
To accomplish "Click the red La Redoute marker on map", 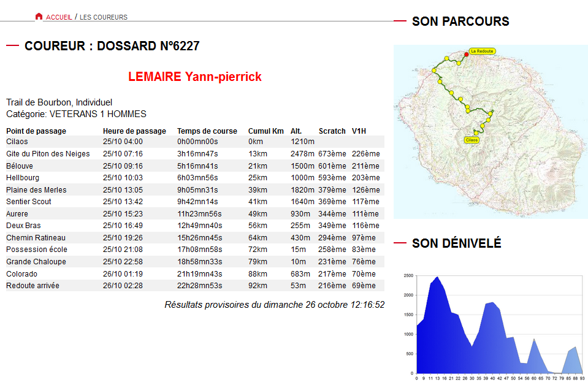I will [x=466, y=55].
